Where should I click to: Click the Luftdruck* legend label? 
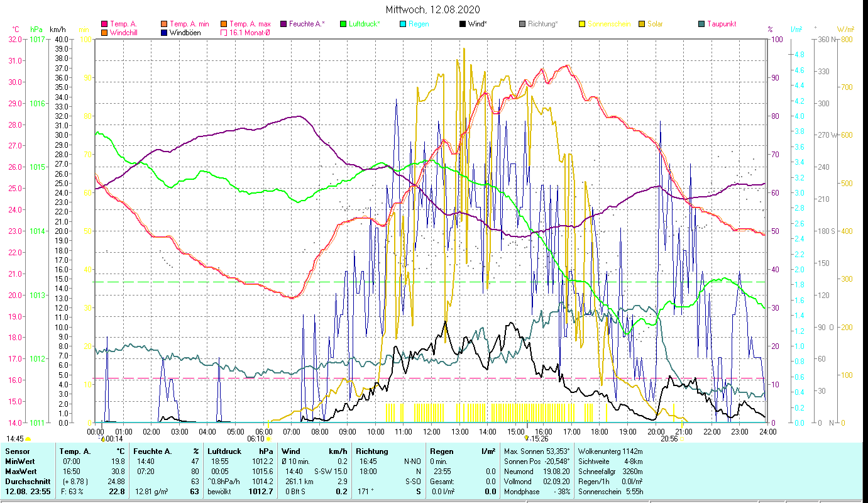click(x=365, y=24)
